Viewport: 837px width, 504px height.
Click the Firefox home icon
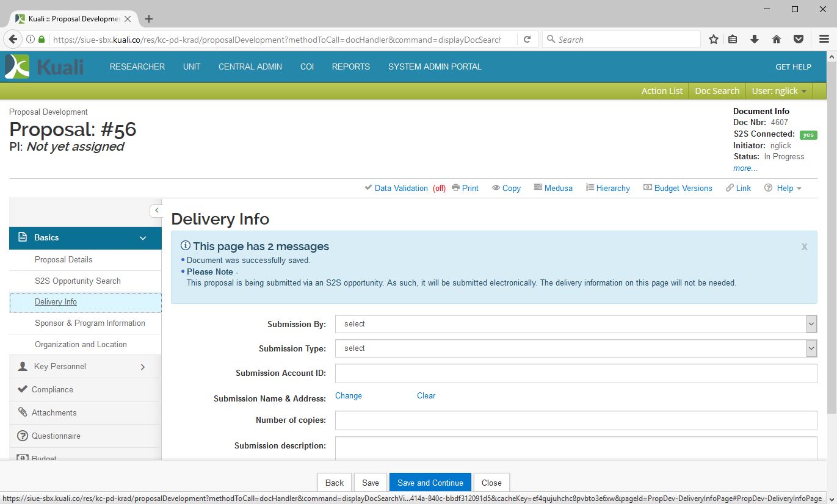pos(777,40)
